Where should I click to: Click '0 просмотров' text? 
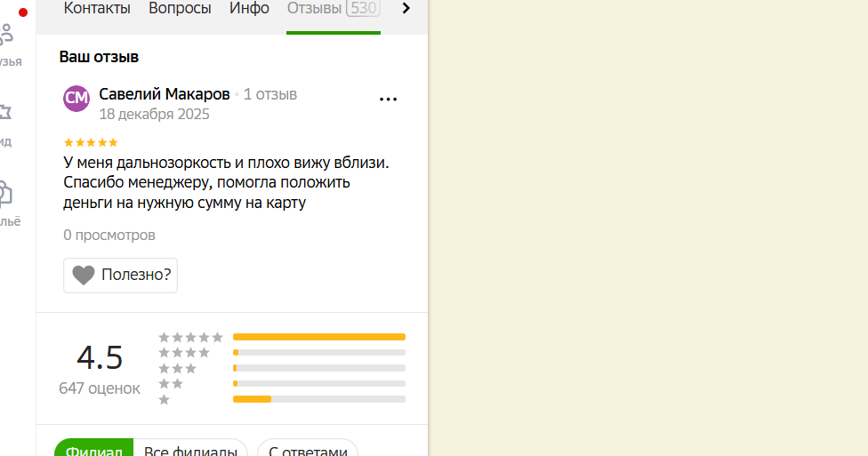[x=109, y=236]
